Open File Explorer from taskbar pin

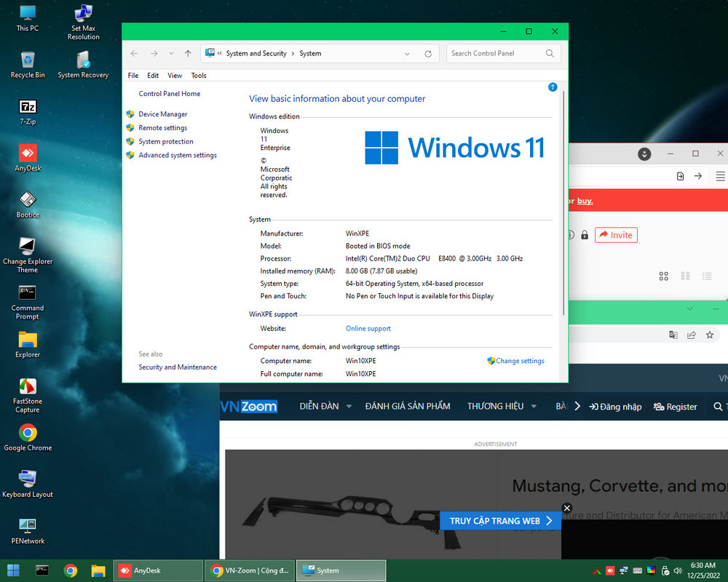[98, 570]
